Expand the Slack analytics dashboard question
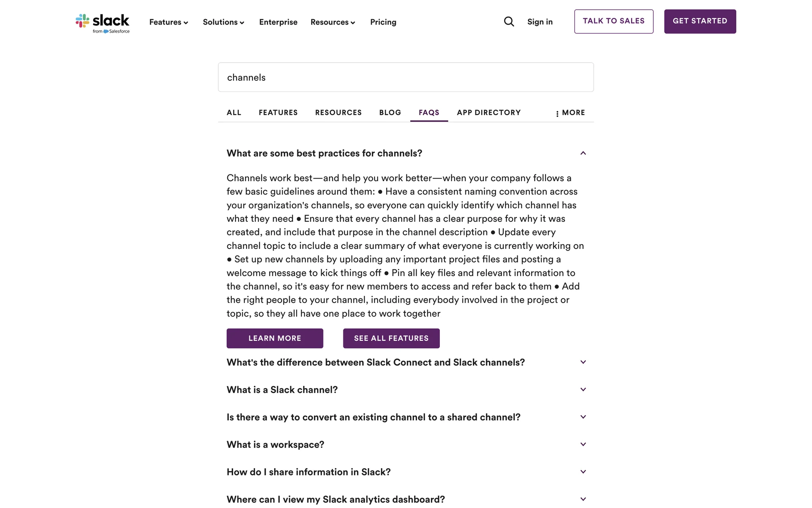812x508 pixels. point(583,500)
